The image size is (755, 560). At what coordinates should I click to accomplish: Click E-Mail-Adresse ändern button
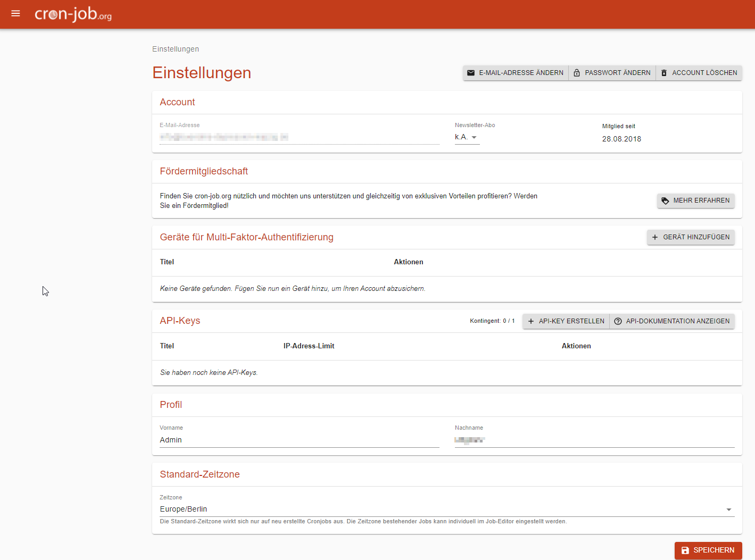(x=516, y=73)
